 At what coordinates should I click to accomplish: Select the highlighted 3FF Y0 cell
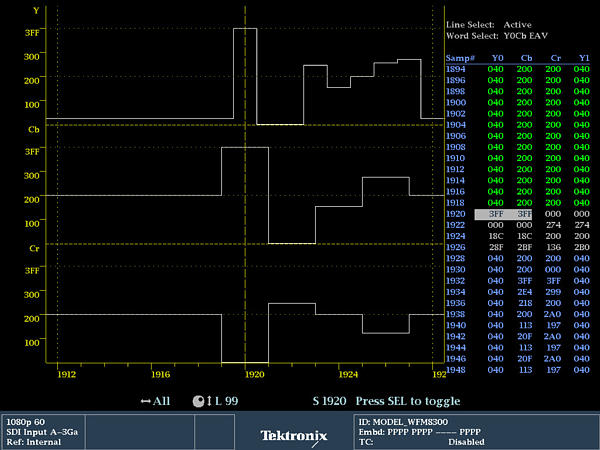click(x=496, y=213)
